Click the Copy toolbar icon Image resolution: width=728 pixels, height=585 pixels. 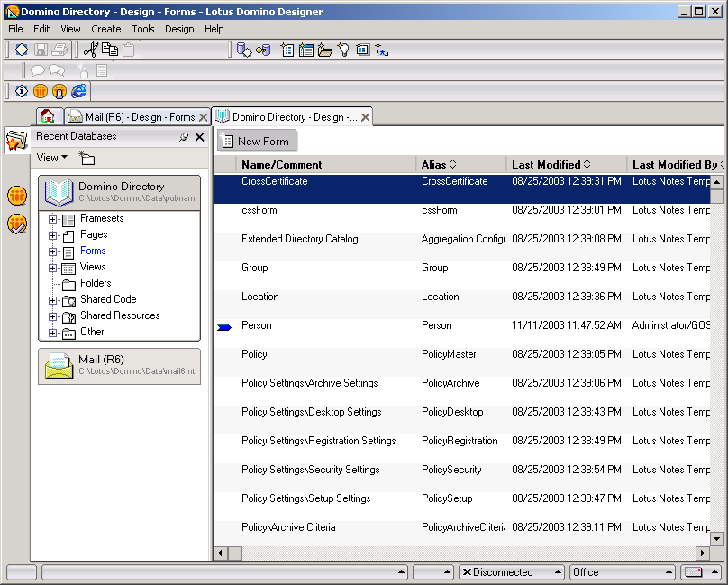pos(110,50)
